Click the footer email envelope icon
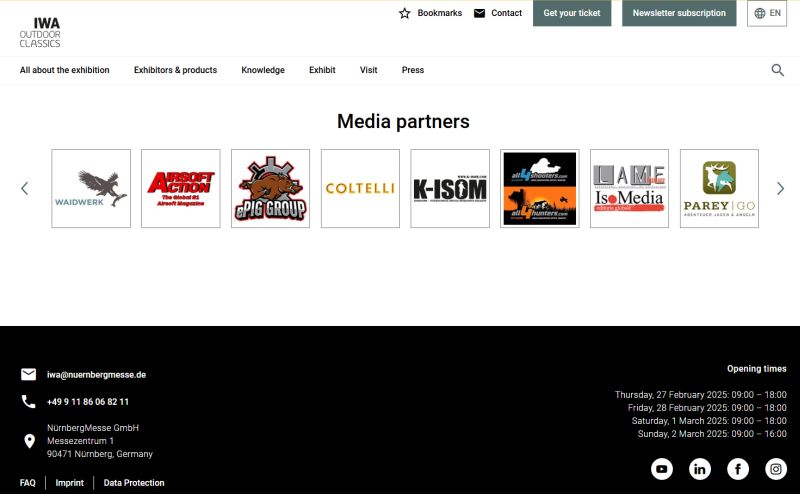The image size is (800, 494). coord(29,375)
